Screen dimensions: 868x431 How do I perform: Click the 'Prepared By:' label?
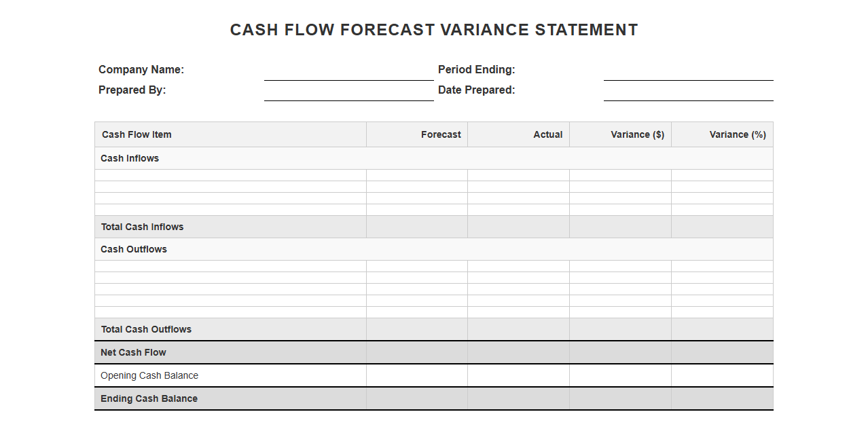click(132, 90)
